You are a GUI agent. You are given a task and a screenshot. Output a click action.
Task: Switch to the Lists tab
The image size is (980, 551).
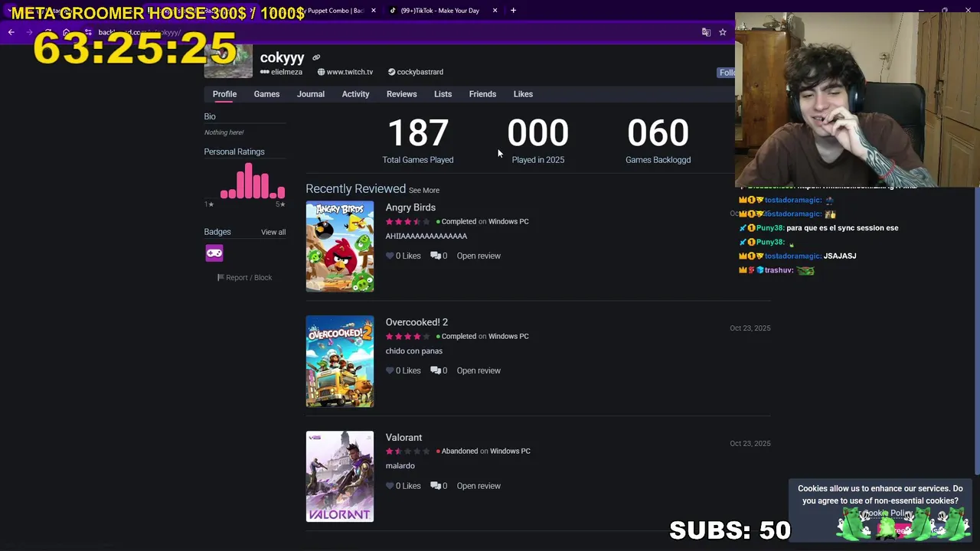443,94
